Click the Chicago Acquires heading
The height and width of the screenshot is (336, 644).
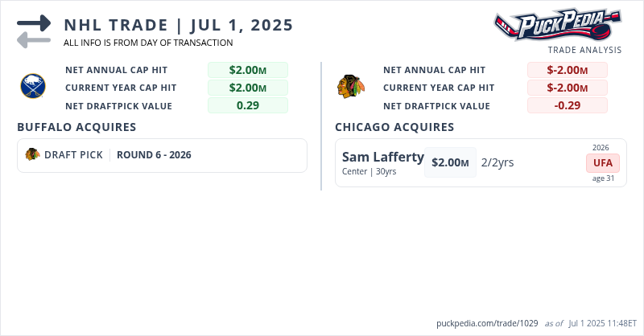[394, 127]
